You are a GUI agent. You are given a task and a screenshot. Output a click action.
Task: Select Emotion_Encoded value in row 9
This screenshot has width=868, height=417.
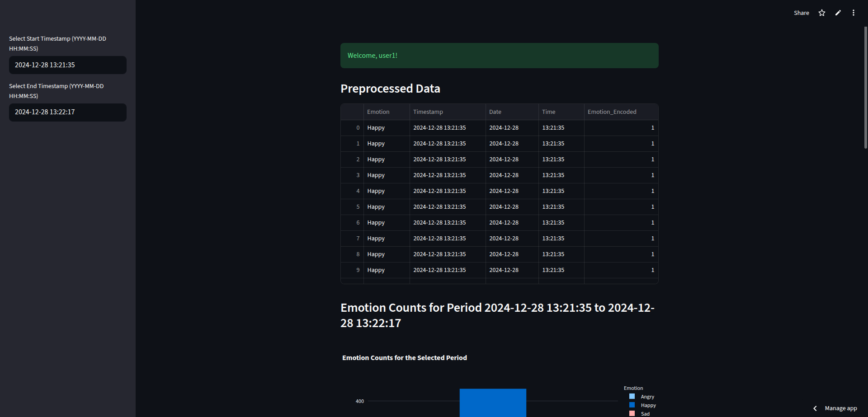click(621, 270)
